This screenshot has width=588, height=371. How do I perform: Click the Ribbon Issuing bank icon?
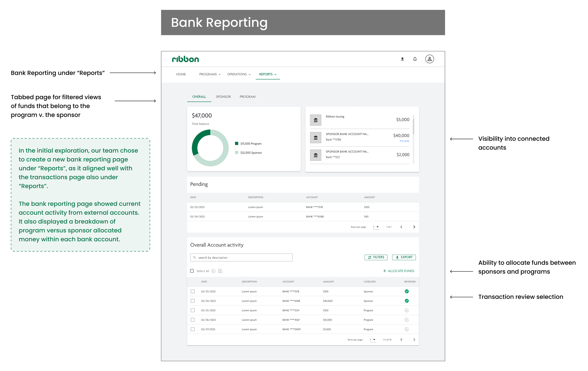click(315, 120)
